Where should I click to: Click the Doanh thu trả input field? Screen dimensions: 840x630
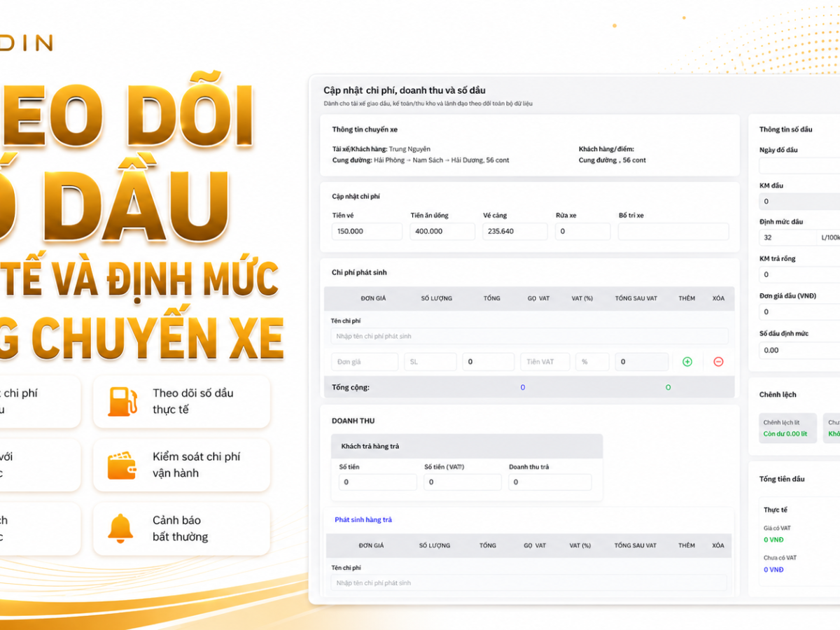coord(550,482)
